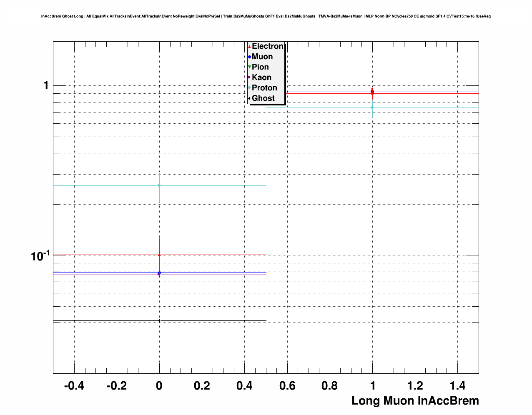Click the y-axis label '10⁻¹'
532x415 pixels.
point(40,255)
